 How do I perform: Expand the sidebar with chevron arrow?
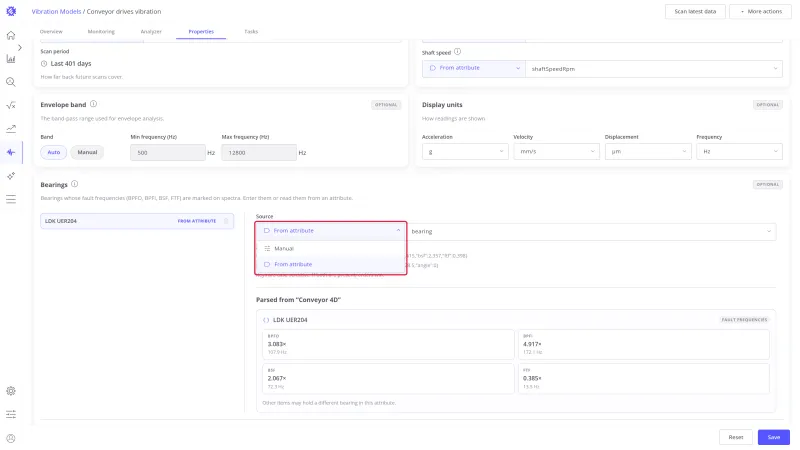(20, 47)
